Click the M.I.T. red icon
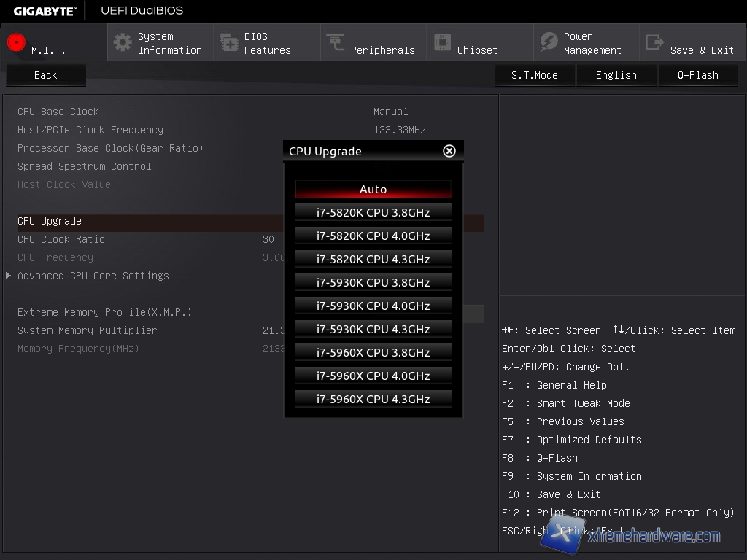 point(16,42)
